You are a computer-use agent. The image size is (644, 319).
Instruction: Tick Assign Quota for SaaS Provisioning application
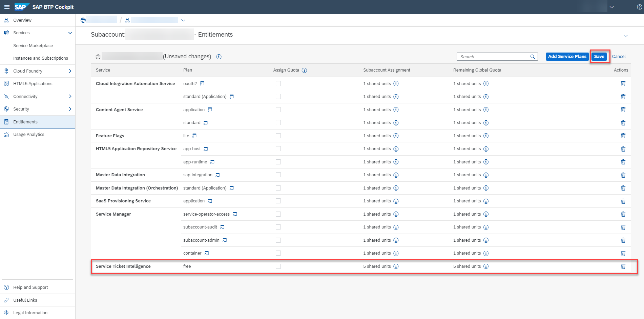click(278, 201)
